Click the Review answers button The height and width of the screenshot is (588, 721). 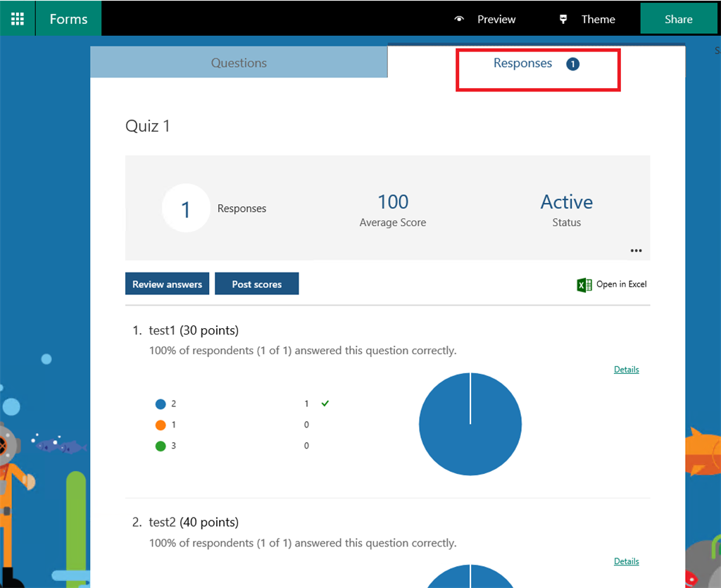click(x=167, y=284)
